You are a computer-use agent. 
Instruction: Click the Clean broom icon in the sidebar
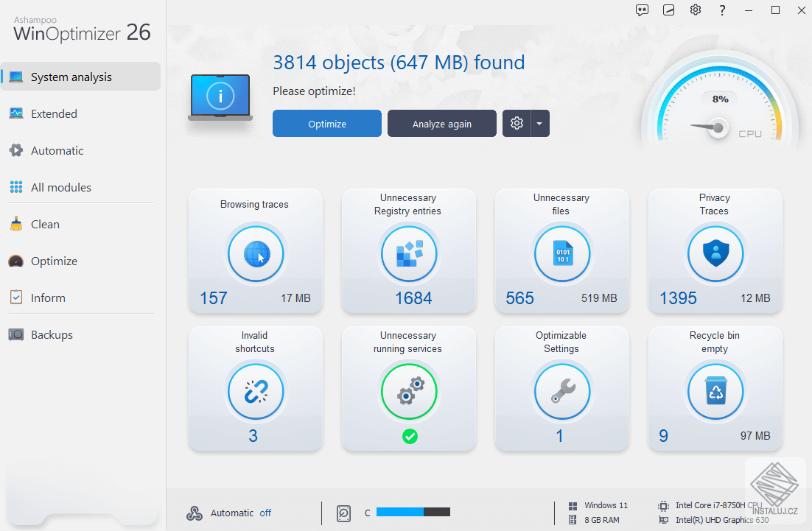[16, 224]
